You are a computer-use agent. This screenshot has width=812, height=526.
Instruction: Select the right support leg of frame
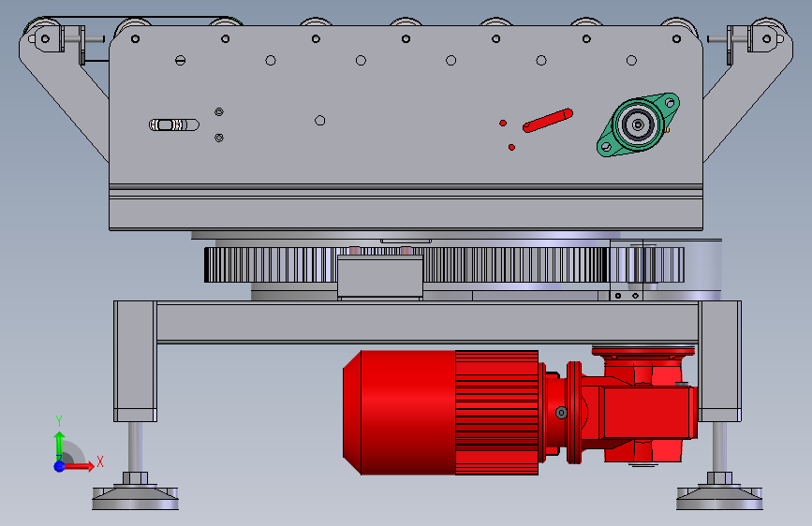[x=720, y=361]
